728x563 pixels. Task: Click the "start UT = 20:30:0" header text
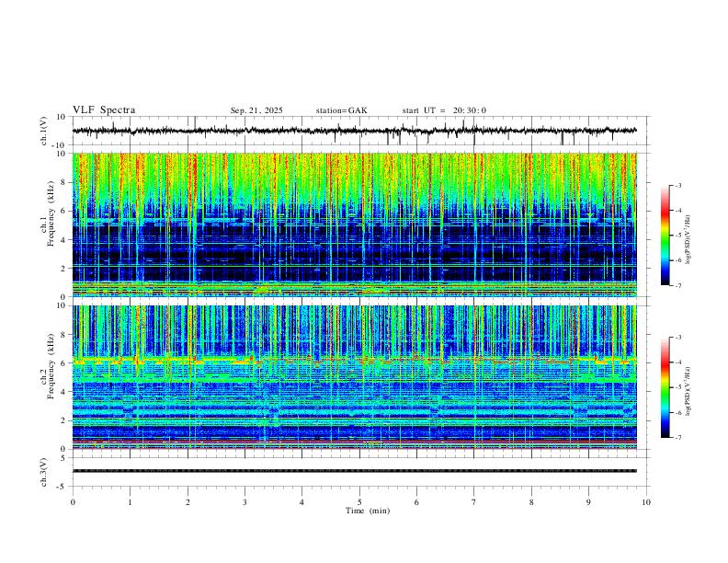point(444,110)
